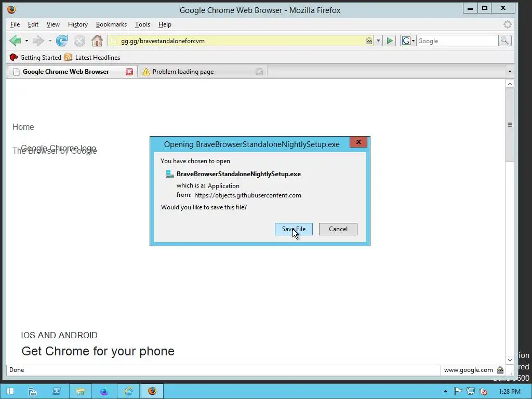Image resolution: width=532 pixels, height=399 pixels.
Task: Open the History menu
Action: [78, 24]
